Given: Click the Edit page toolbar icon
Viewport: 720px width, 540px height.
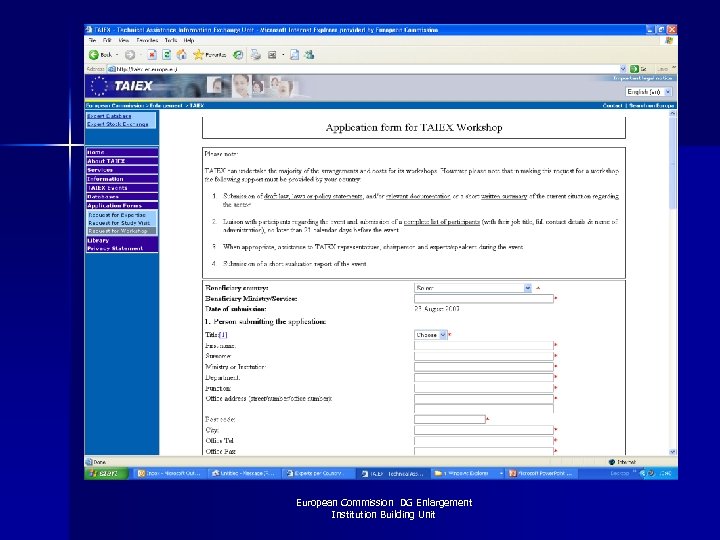Looking at the screenshot, I should click(294, 55).
